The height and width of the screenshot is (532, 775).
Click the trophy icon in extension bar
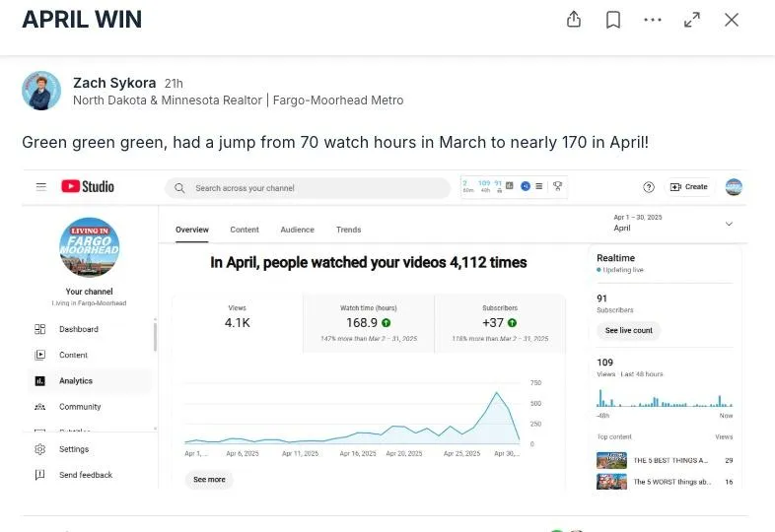tap(557, 186)
